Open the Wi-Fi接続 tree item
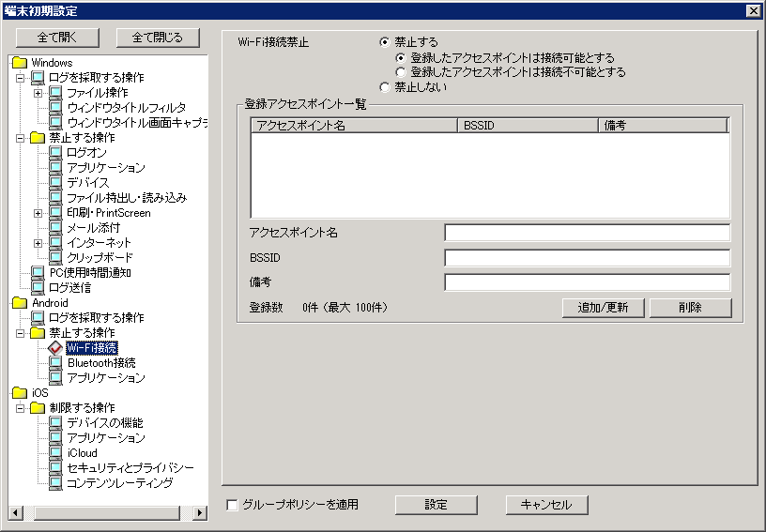766x532 pixels. [x=92, y=348]
